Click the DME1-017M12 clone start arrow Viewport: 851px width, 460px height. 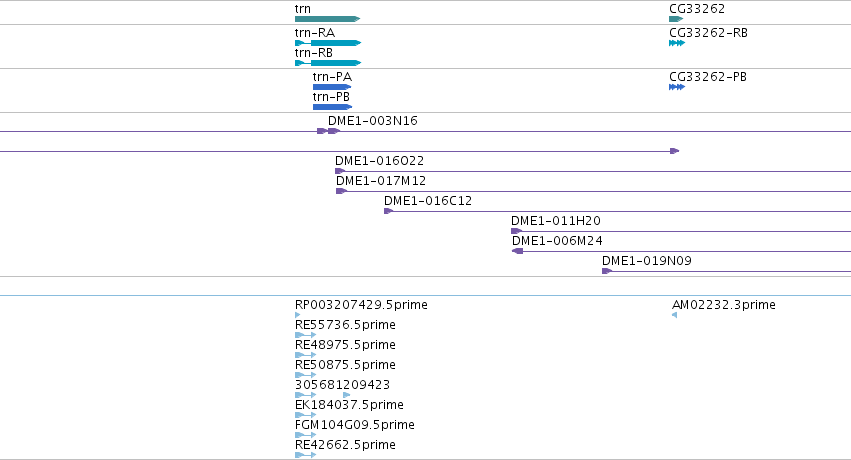click(x=341, y=191)
